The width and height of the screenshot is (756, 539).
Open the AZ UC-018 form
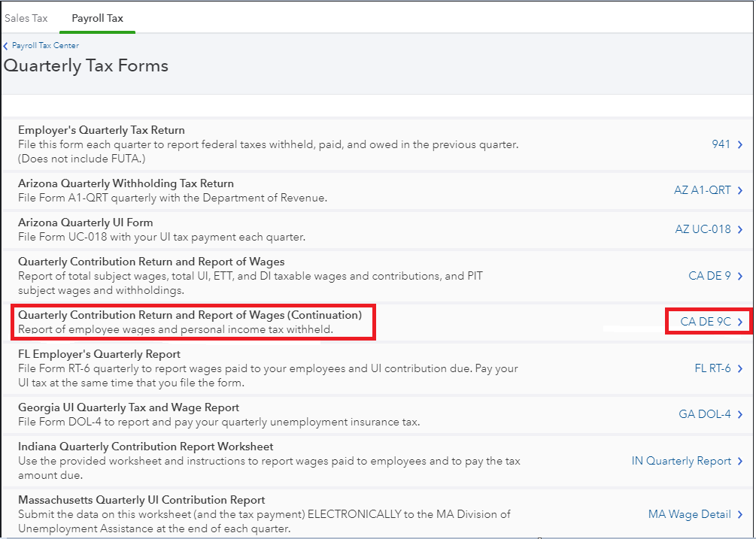[703, 229]
